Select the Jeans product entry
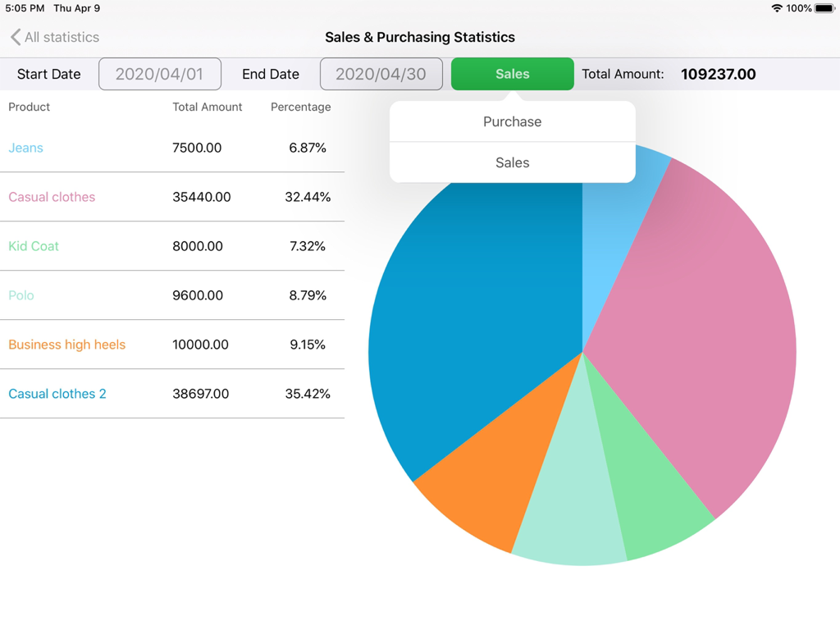 coord(25,148)
